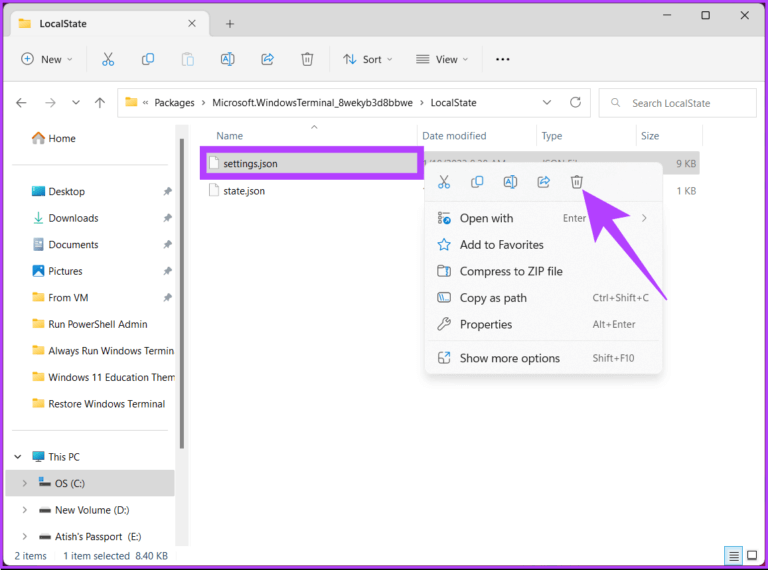The height and width of the screenshot is (570, 768).
Task: Sort by the Type column header
Action: [x=552, y=136]
